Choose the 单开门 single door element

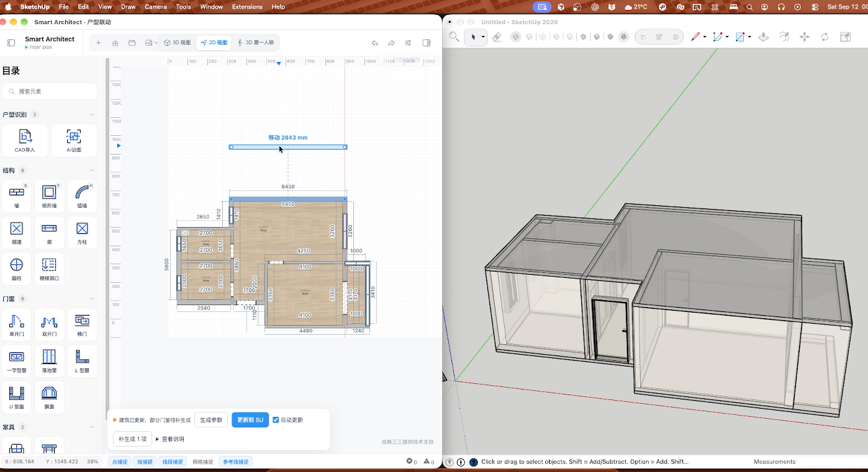(17, 325)
